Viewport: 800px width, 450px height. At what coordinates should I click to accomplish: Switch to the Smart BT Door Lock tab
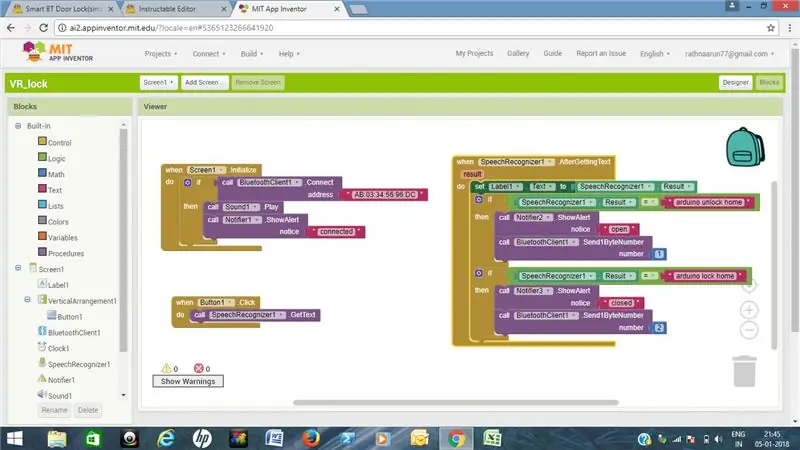point(62,9)
